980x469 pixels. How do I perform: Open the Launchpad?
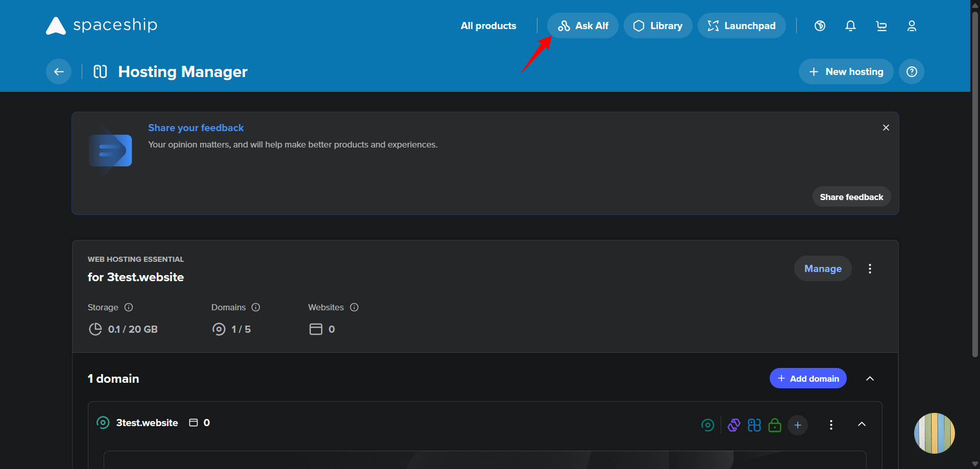[742, 26]
